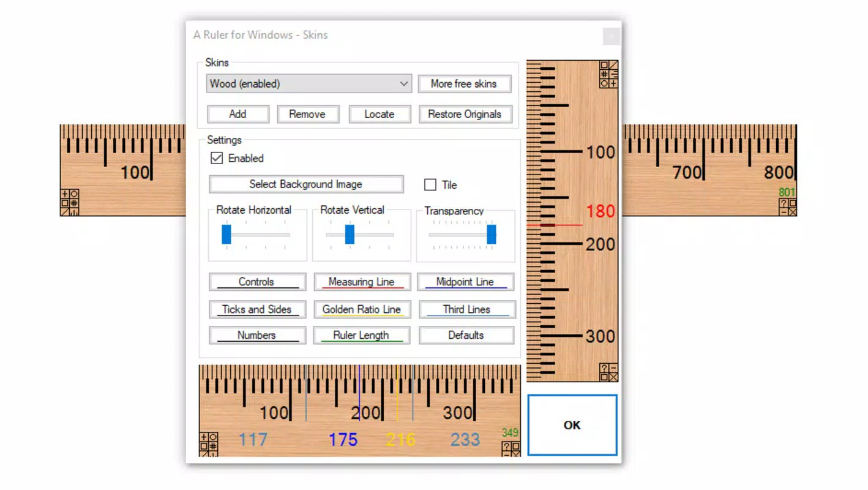Click the square icon below the green 801
868x490 pixels.
click(x=793, y=203)
